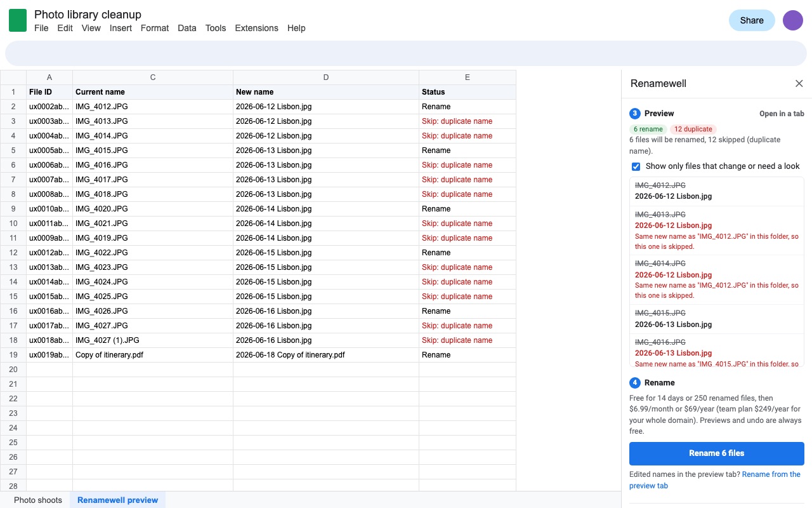Select column C header

click(x=153, y=77)
